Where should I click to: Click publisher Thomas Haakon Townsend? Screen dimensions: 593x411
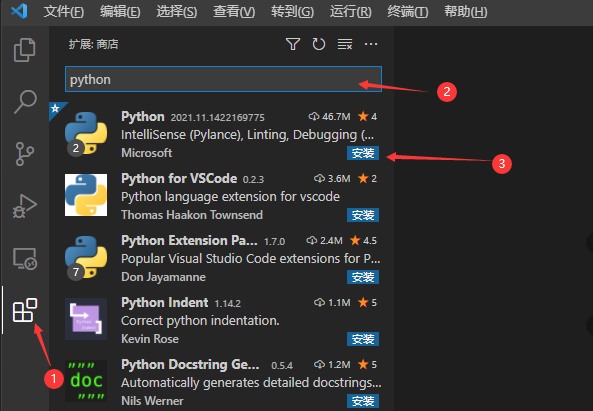click(192, 215)
